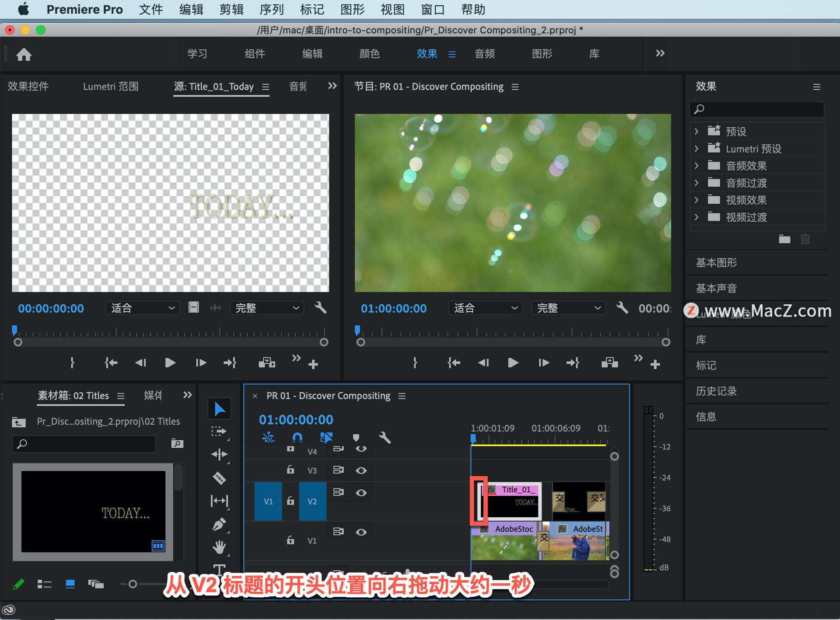840x620 pixels.
Task: Open the 序列 menu
Action: [x=272, y=9]
